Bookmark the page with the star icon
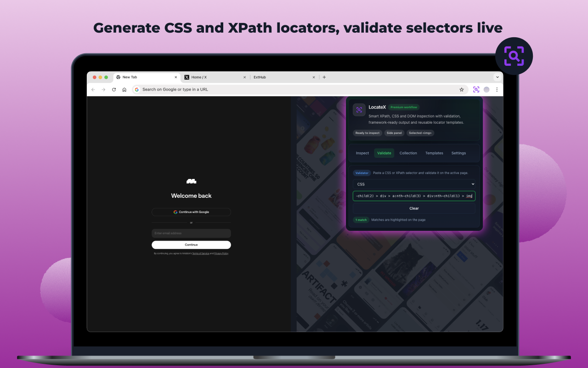588x368 pixels. click(462, 90)
